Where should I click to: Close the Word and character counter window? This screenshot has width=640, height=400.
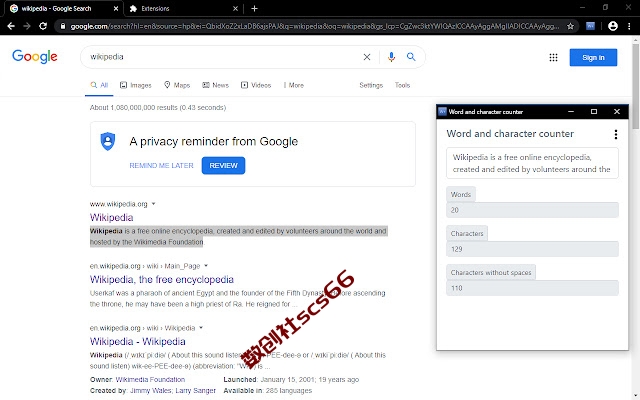[x=617, y=111]
